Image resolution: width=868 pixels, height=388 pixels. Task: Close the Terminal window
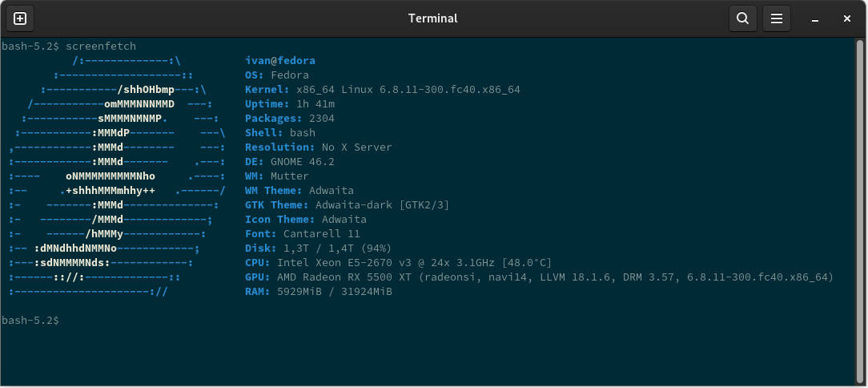(x=846, y=19)
